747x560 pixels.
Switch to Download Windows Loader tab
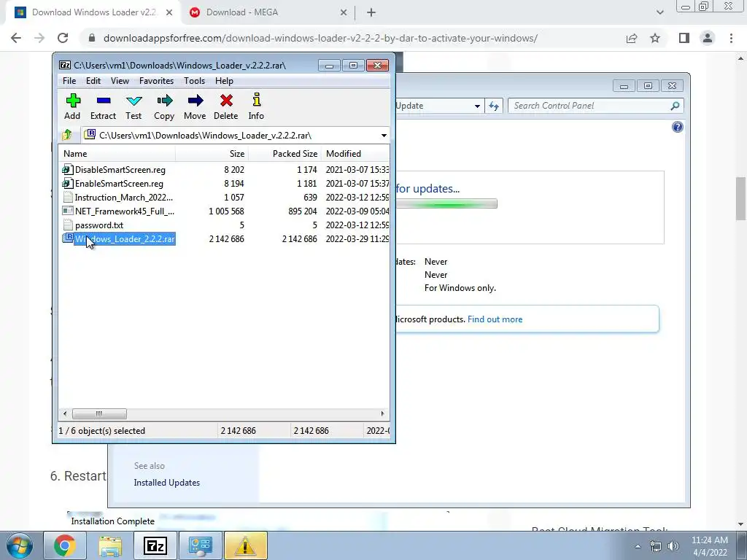tap(94, 12)
